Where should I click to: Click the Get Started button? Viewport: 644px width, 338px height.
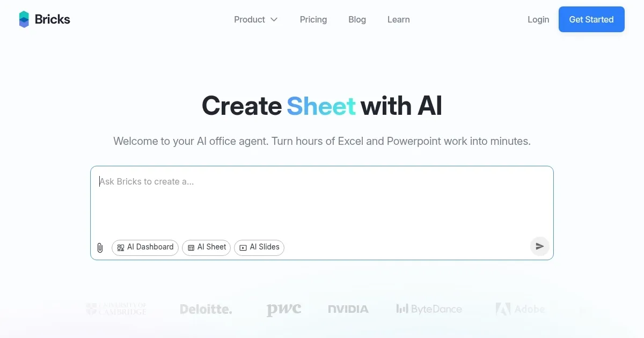point(591,19)
